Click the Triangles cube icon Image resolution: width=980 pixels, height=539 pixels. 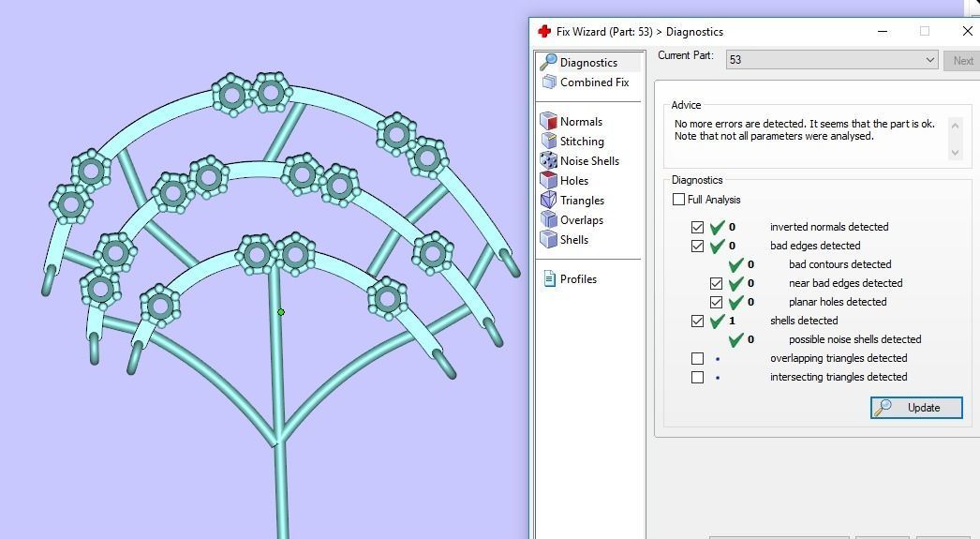pos(548,200)
